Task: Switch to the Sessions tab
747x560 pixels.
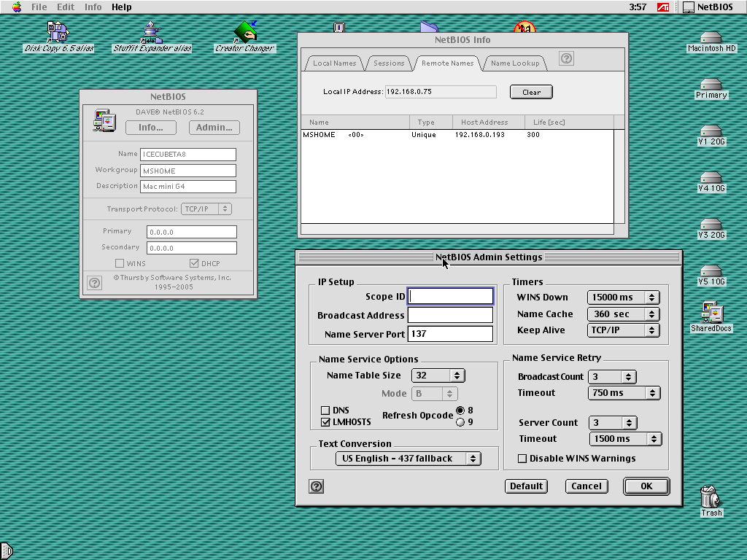Action: tap(389, 63)
